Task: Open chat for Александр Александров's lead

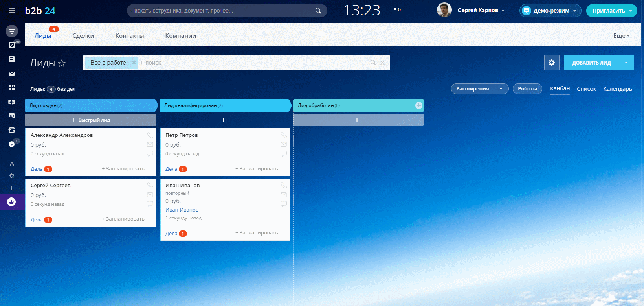Action: (x=150, y=153)
